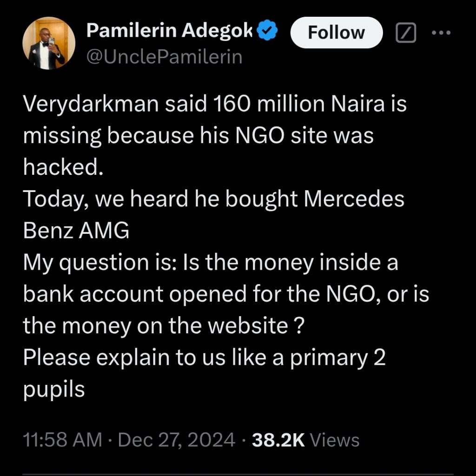
Task: Open the Pamilerin Adegok display name link
Action: [x=170, y=31]
